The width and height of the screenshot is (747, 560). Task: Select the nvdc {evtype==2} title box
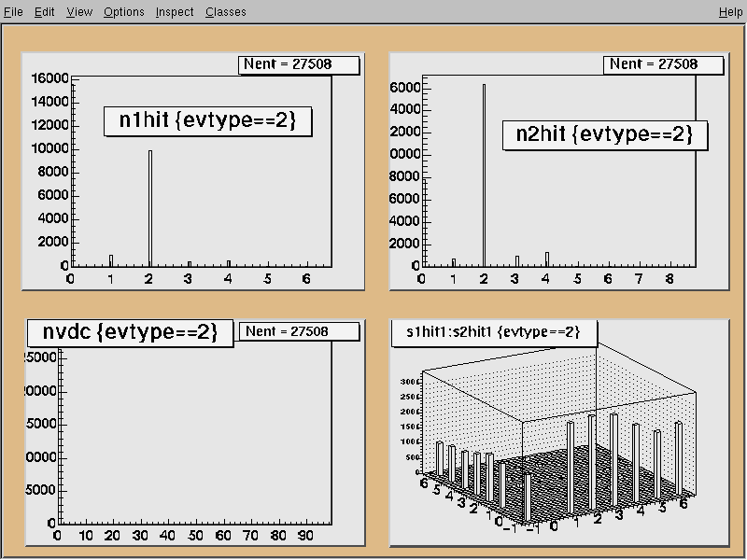(130, 332)
